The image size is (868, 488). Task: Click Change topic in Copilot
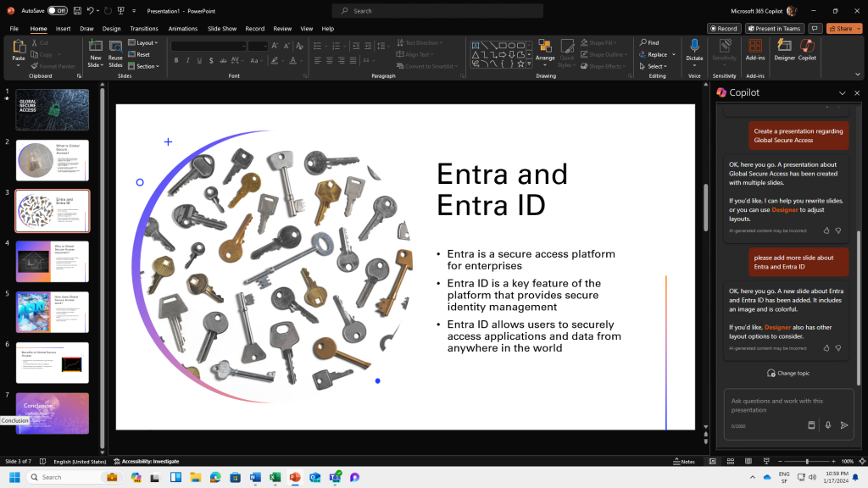coord(788,373)
